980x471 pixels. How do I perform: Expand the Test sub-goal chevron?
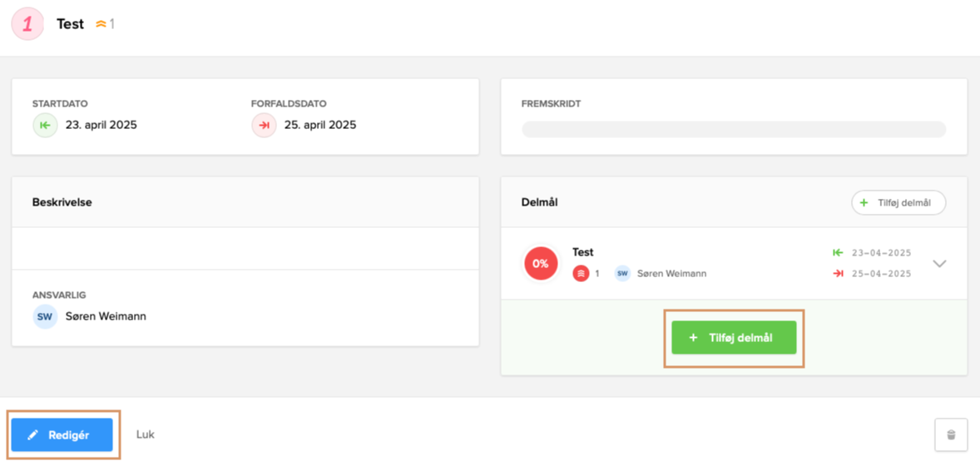coord(939,264)
